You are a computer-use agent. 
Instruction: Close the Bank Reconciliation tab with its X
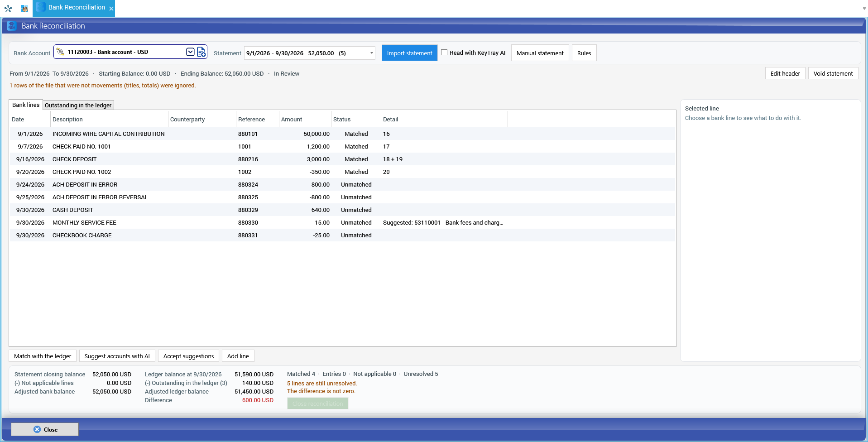[111, 9]
